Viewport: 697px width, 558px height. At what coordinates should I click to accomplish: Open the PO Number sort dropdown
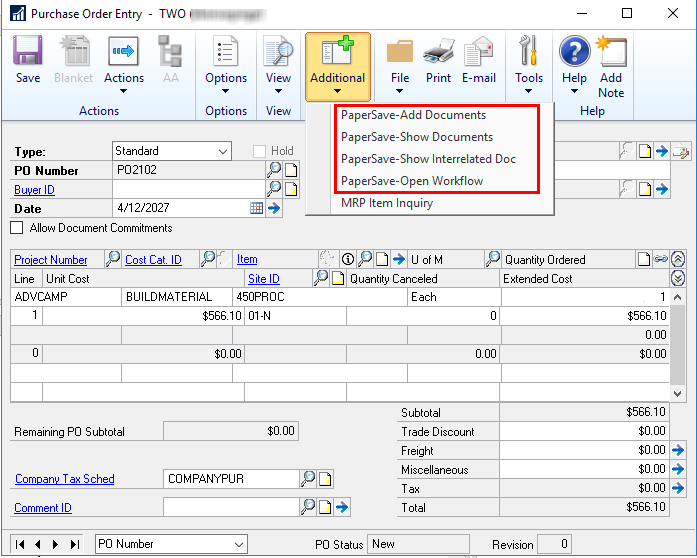[x=238, y=544]
